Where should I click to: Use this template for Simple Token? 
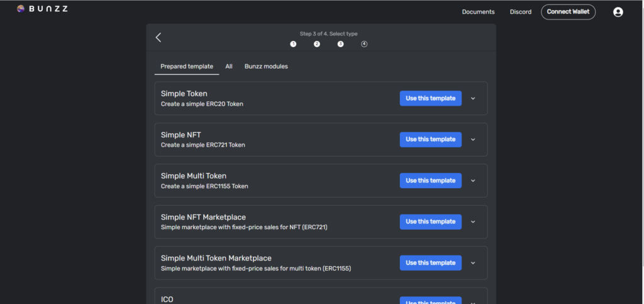430,98
